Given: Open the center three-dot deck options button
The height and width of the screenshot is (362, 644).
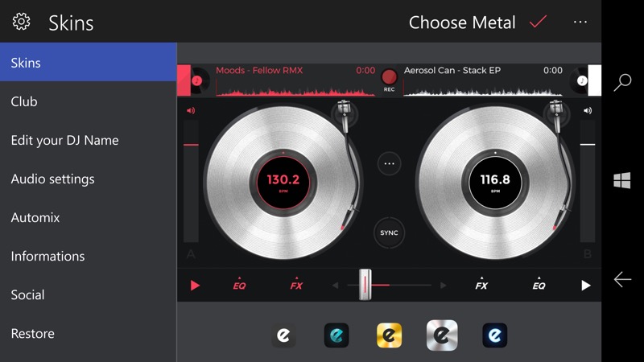Looking at the screenshot, I should tap(389, 164).
